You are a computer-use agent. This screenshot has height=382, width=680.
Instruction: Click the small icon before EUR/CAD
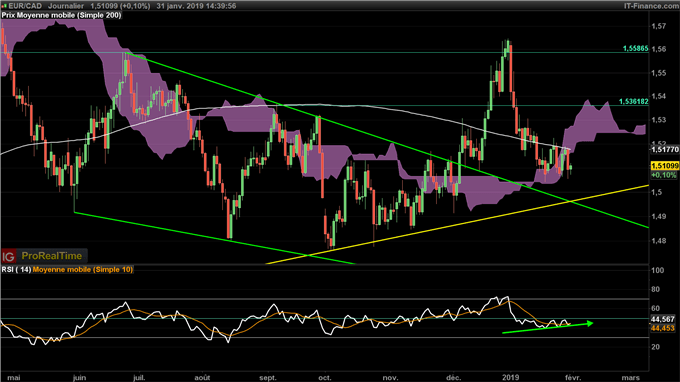(4, 6)
